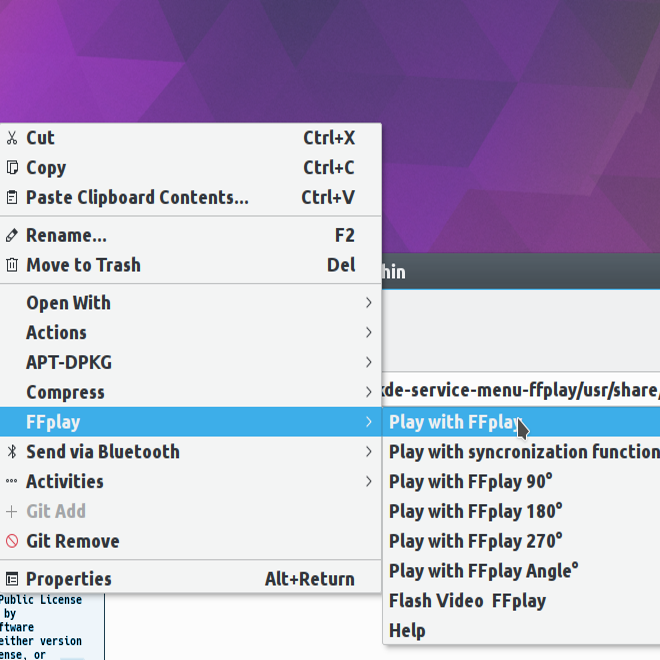Click the window title bar ending in 'hin'
This screenshot has width=660, height=660.
pyautogui.click(x=521, y=271)
